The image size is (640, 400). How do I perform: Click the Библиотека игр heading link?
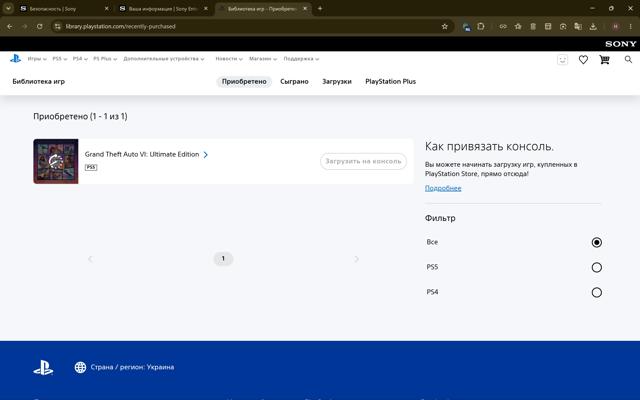tap(39, 82)
